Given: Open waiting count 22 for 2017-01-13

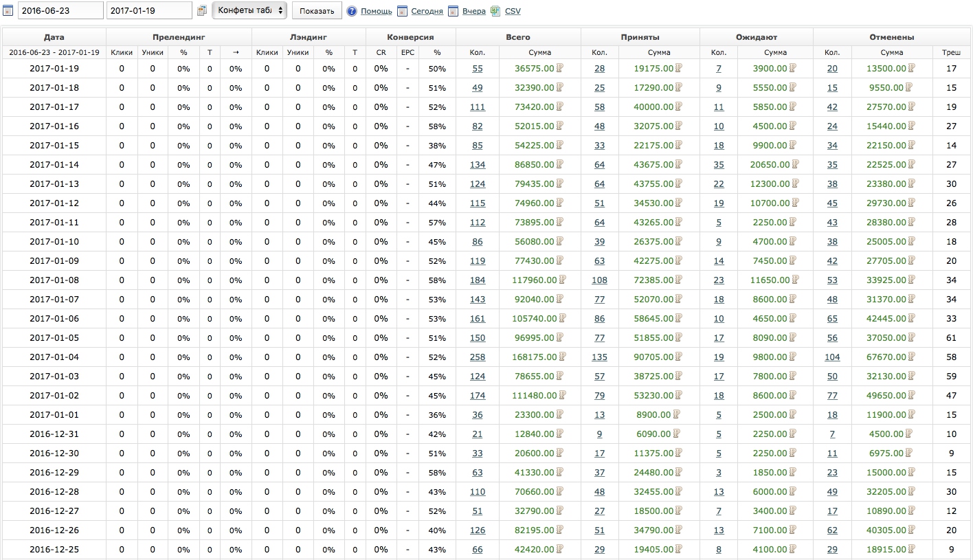Looking at the screenshot, I should (719, 184).
